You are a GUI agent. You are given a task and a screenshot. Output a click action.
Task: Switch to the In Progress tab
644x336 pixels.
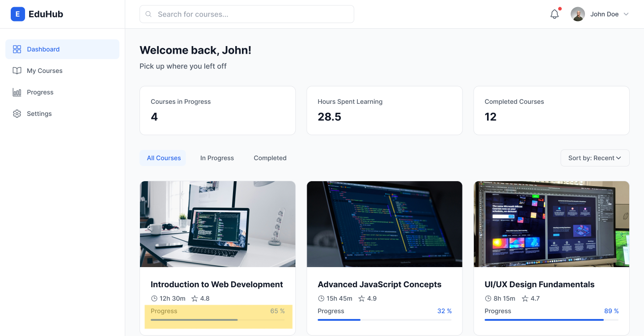(x=217, y=158)
